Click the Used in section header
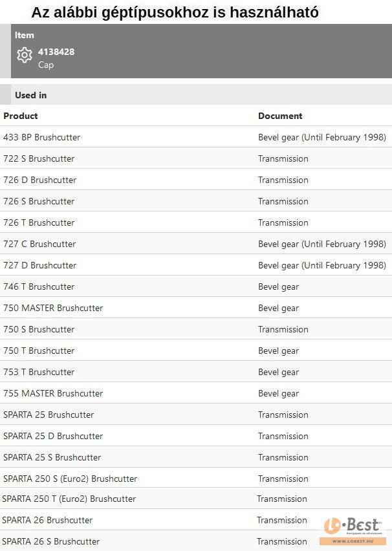Screen dimensions: 392x551 click(x=31, y=95)
